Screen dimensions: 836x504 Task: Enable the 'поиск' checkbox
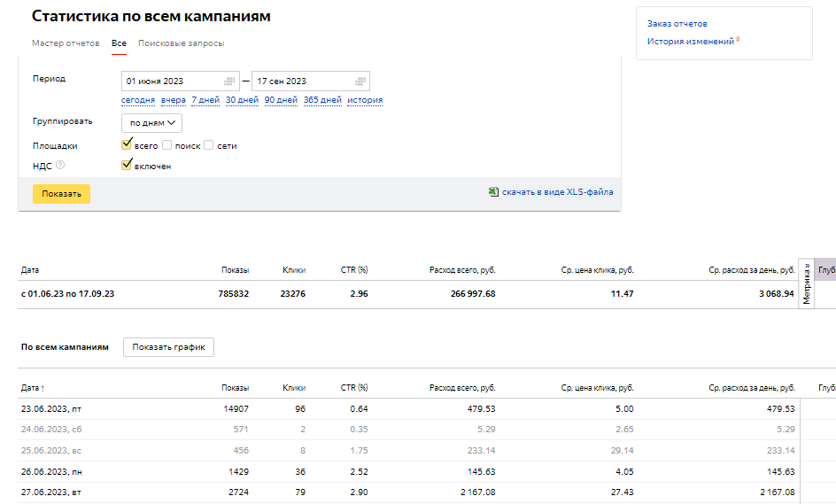pyautogui.click(x=166, y=145)
